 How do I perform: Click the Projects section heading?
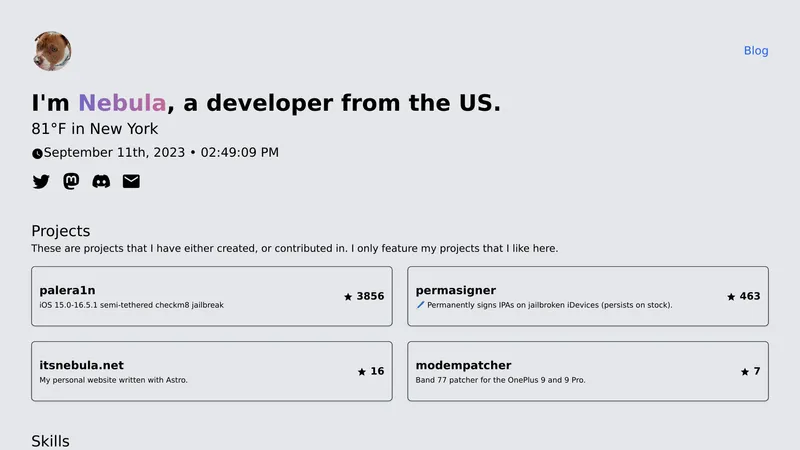coord(61,231)
